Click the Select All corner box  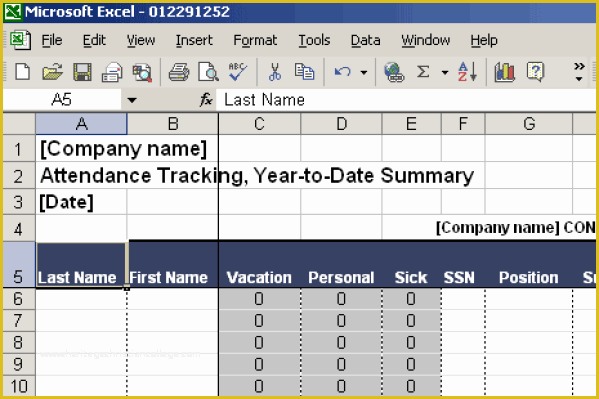click(x=19, y=123)
